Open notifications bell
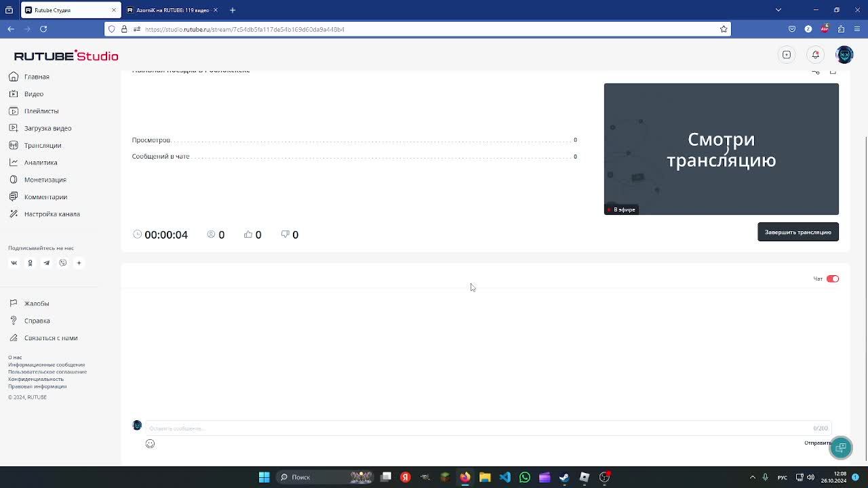This screenshot has height=488, width=868. (x=816, y=55)
